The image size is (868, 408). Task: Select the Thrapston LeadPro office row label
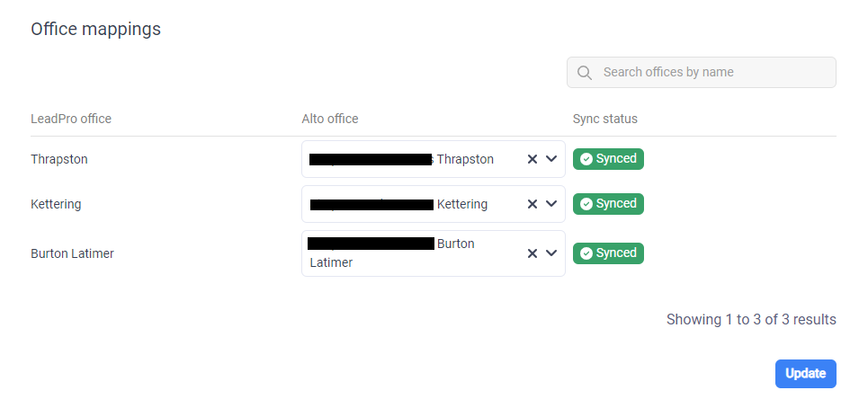point(59,159)
